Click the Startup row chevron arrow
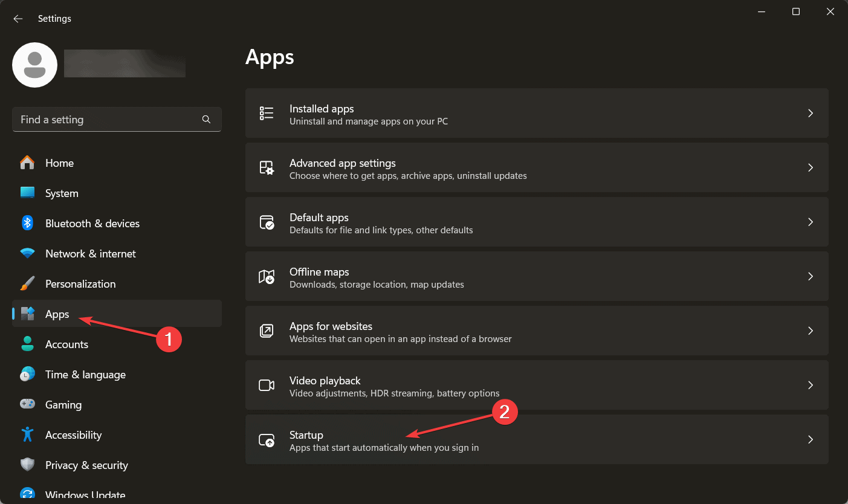The width and height of the screenshot is (848, 504). (811, 440)
